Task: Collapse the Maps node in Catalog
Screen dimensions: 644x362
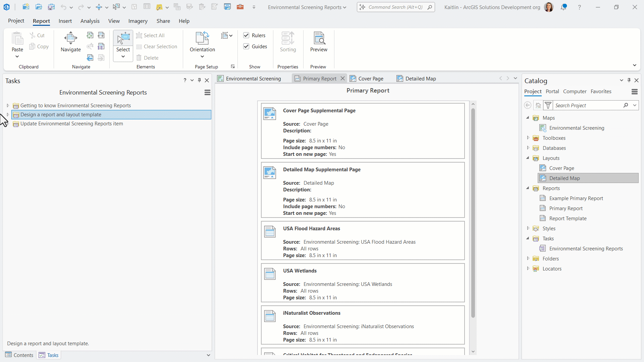Action: tap(528, 118)
